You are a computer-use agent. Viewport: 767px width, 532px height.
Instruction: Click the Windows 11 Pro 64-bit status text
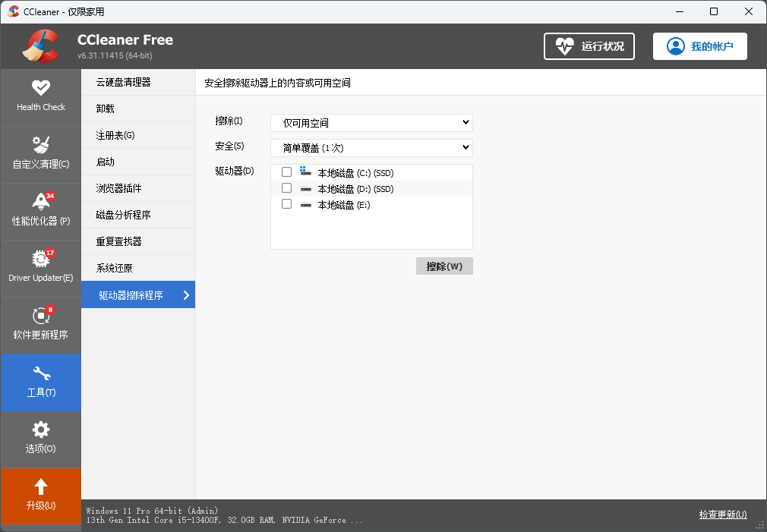click(x=152, y=511)
